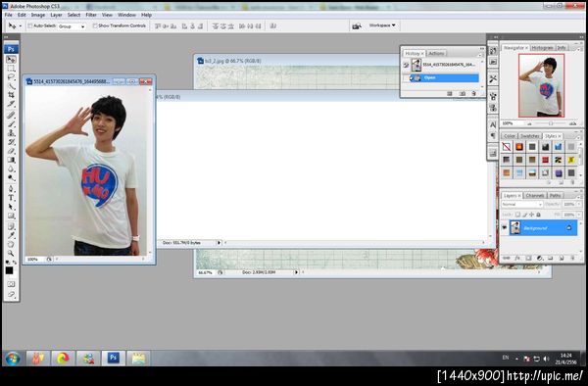588x386 pixels.
Task: Open the File menu
Action: [8, 15]
